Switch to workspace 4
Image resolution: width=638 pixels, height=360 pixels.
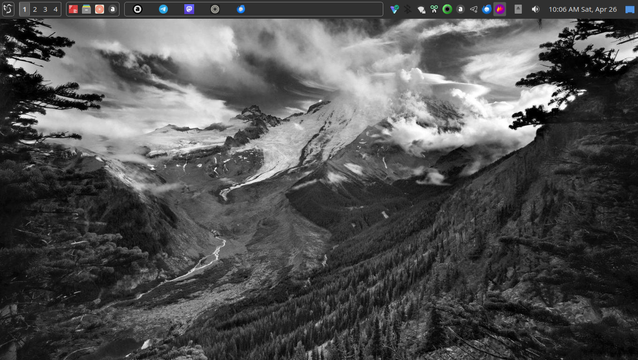coord(55,9)
